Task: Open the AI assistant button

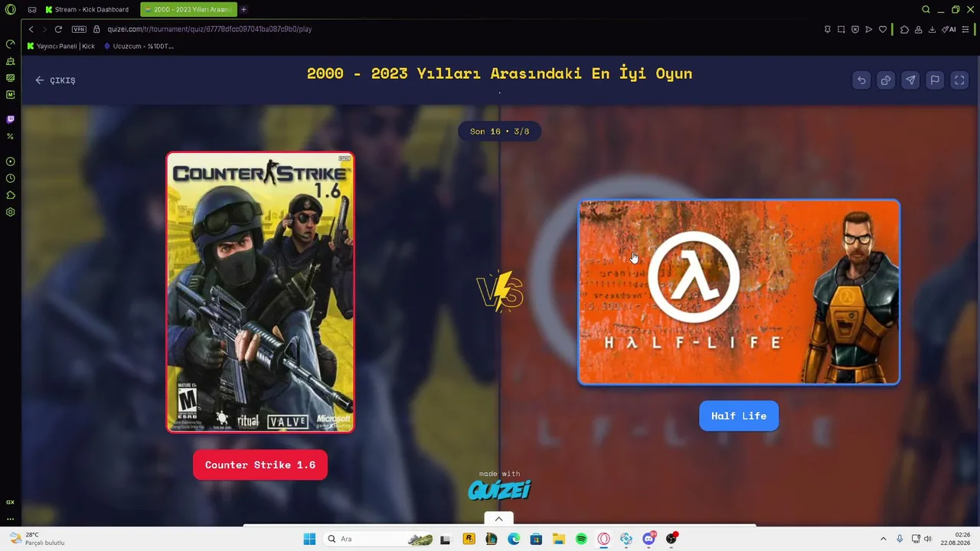Action: point(949,29)
